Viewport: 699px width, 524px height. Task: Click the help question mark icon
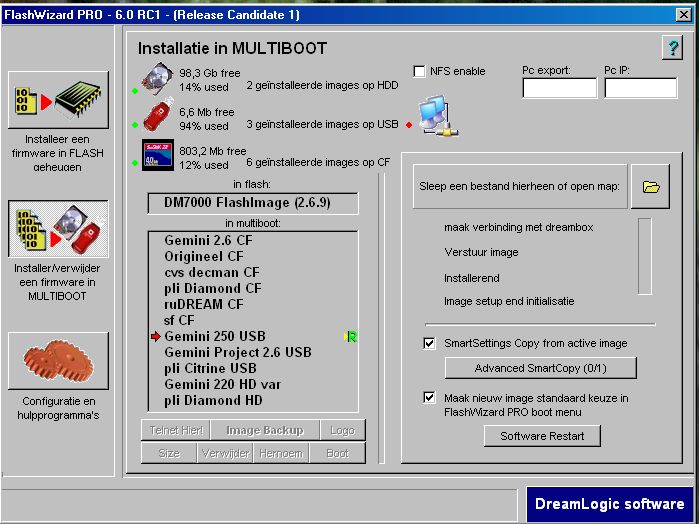(x=672, y=47)
